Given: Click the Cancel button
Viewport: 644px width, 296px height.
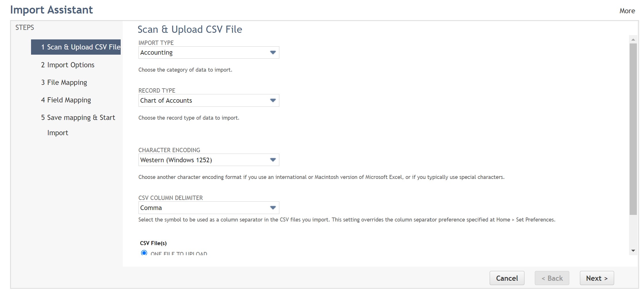Looking at the screenshot, I should click(x=507, y=278).
